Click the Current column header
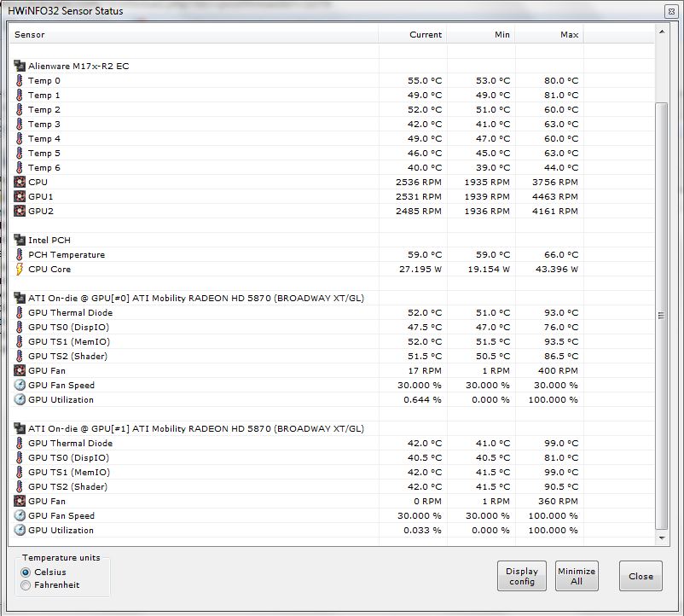The width and height of the screenshot is (684, 616). click(x=413, y=34)
